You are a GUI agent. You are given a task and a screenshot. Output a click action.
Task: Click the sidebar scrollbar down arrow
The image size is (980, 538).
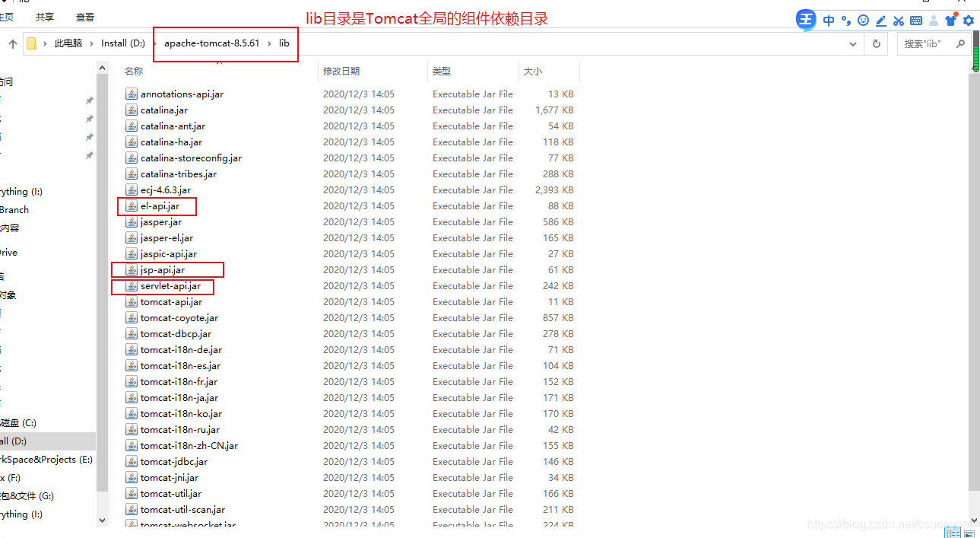103,520
